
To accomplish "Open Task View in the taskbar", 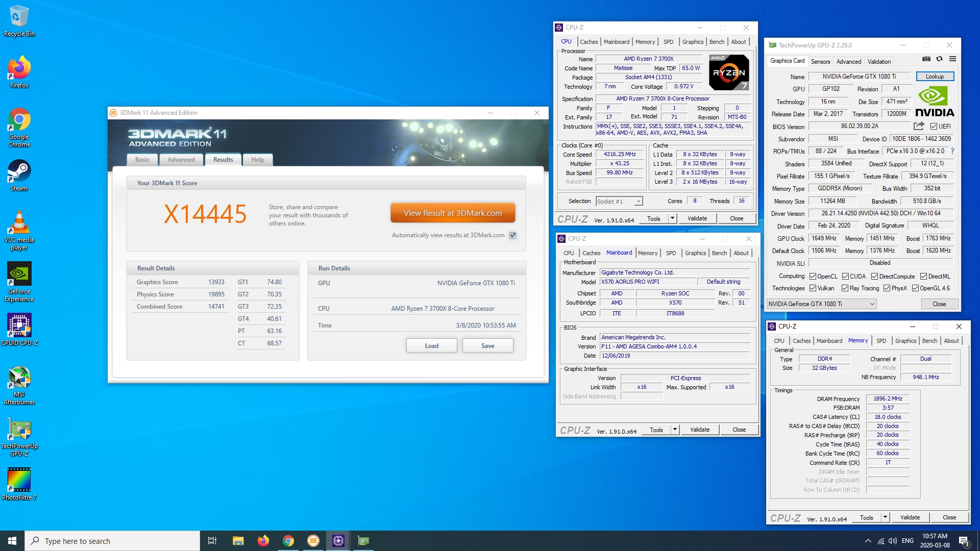I will (212, 541).
